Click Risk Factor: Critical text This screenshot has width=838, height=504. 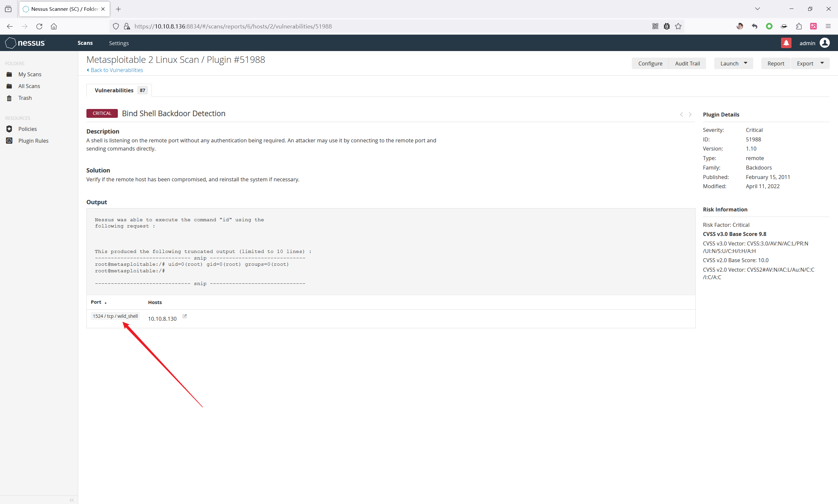[x=726, y=225]
